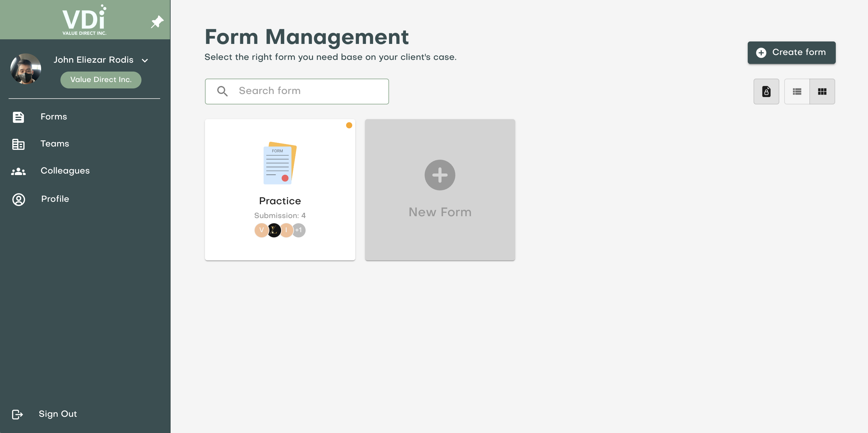This screenshot has width=868, height=433.
Task: Toggle the alphabetical sort view
Action: click(766, 91)
